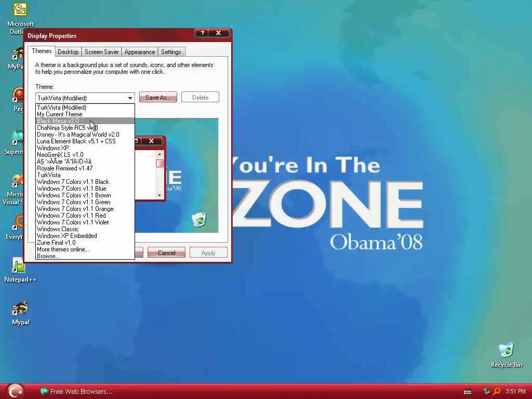Click More themes online option
The height and width of the screenshot is (399, 532).
[x=85, y=249]
